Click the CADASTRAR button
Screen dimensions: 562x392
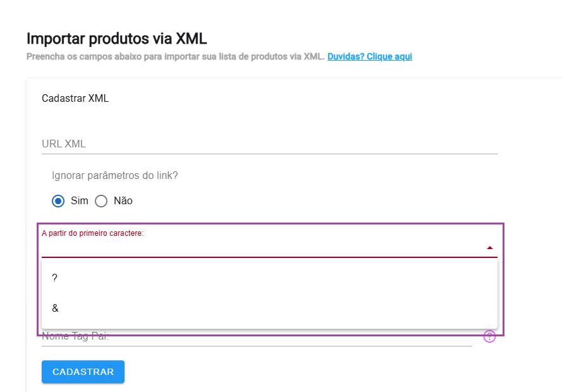(83, 372)
